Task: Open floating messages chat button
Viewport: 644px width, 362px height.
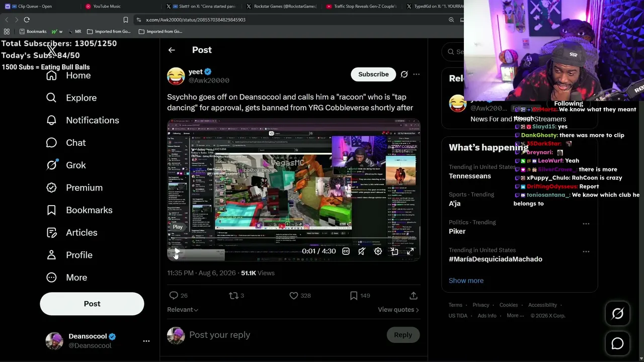Action: click(617, 344)
